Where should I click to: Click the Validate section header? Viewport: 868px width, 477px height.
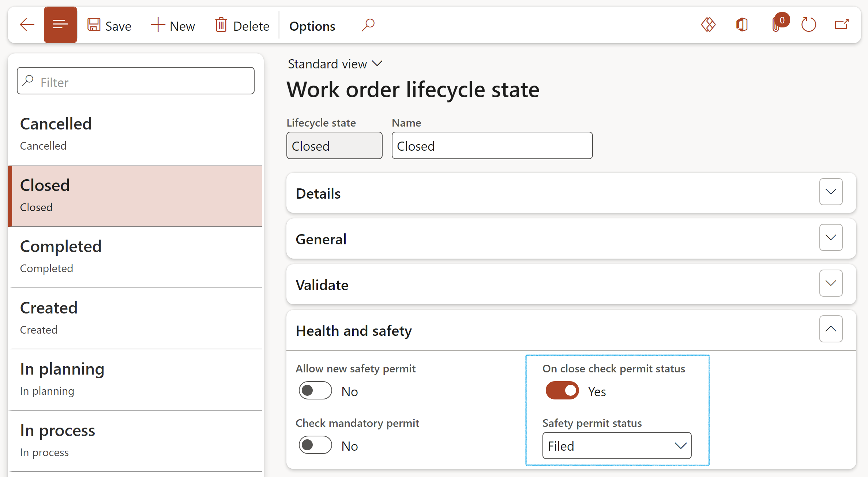coord(571,284)
